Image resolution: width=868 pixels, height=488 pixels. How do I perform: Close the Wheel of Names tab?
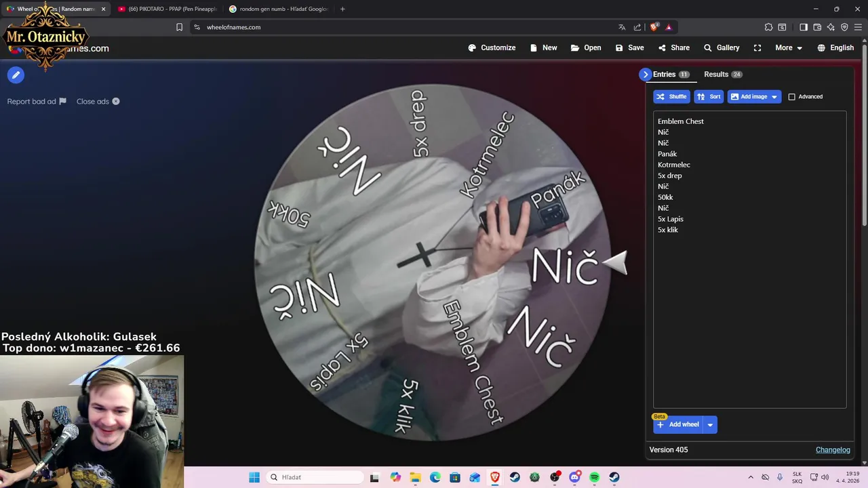(x=103, y=9)
